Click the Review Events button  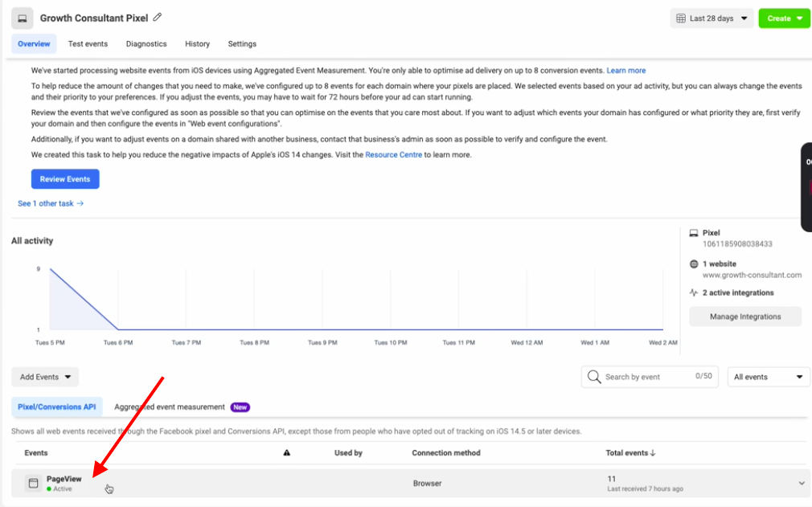coord(65,179)
